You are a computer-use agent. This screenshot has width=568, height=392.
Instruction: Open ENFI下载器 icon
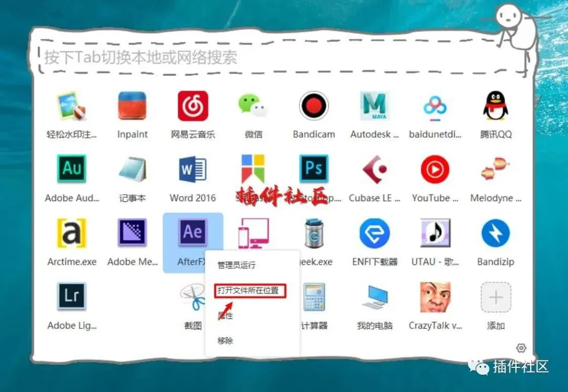click(x=374, y=233)
